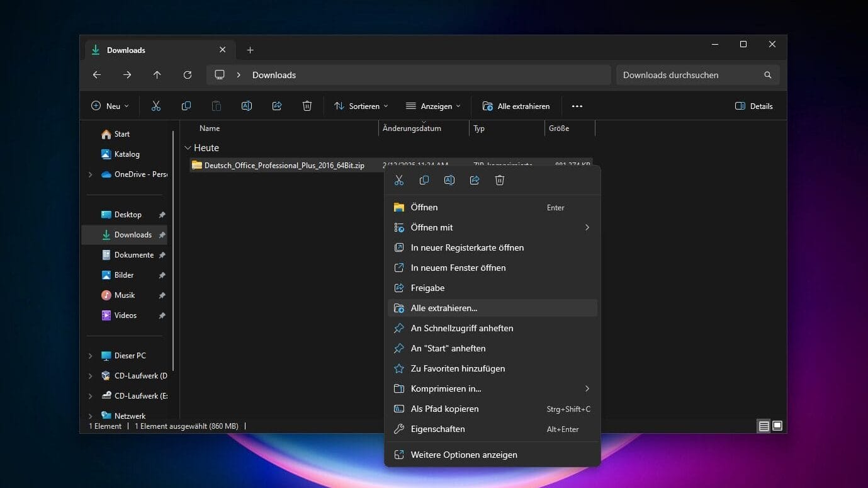The image size is (868, 488).
Task: Click the delete trash icon in the toolbar
Action: click(307, 106)
